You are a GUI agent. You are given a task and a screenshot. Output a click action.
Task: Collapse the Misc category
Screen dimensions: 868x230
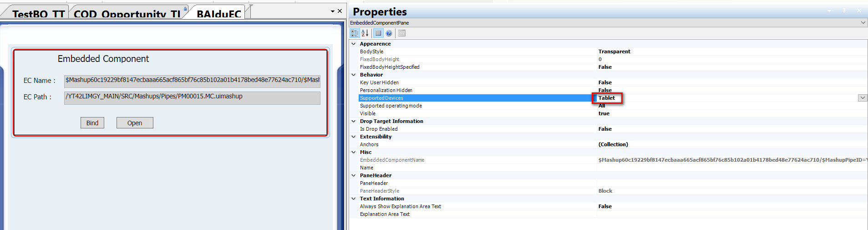tap(354, 152)
